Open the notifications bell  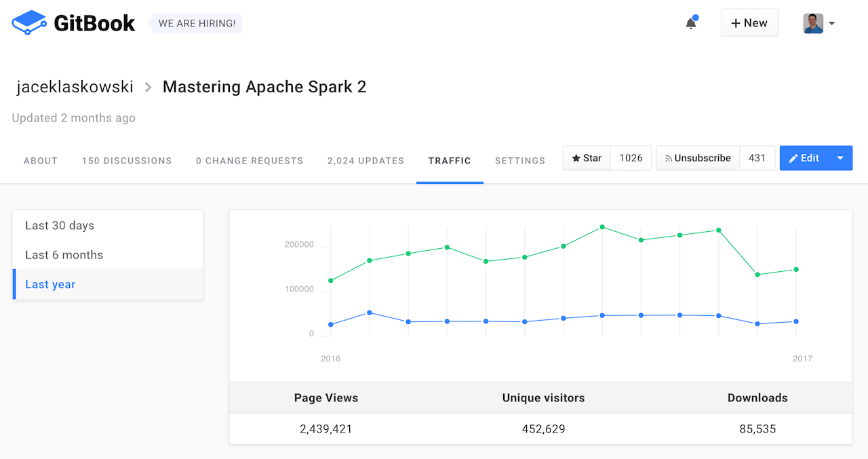click(691, 24)
